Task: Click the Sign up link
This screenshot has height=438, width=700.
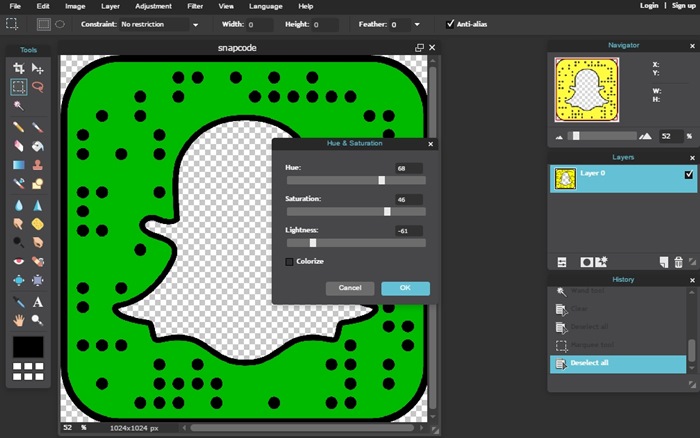Action: [x=683, y=5]
